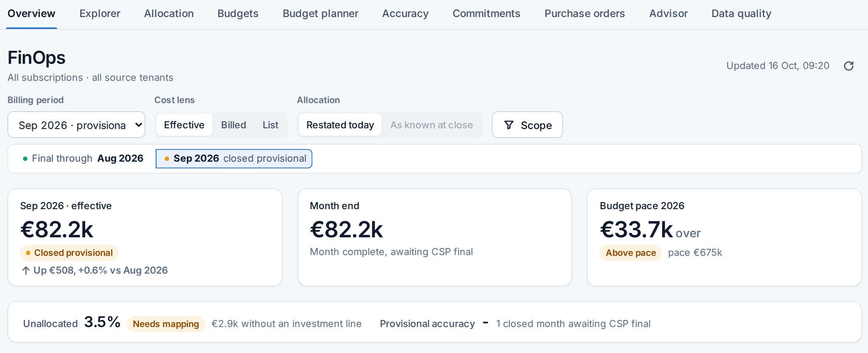Click 'Month complete, awaiting CSP final' text
Image resolution: width=868 pixels, height=353 pixels.
coord(391,252)
